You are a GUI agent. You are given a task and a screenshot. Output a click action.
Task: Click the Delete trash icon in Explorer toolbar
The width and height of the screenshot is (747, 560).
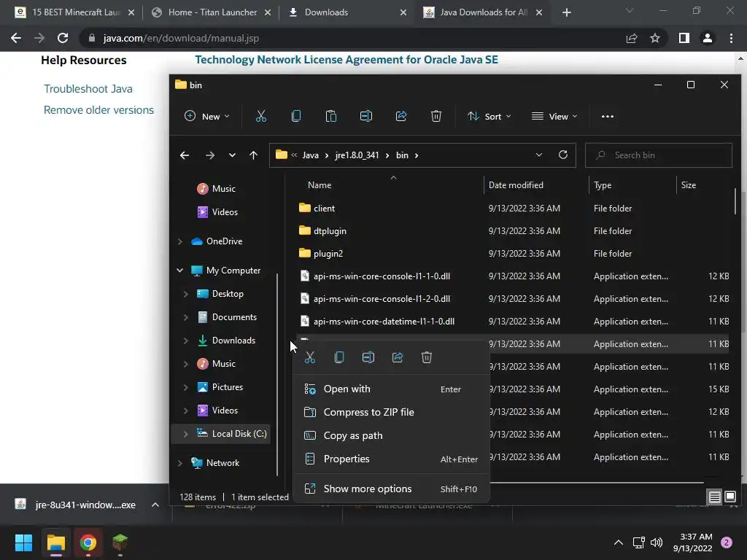436,116
